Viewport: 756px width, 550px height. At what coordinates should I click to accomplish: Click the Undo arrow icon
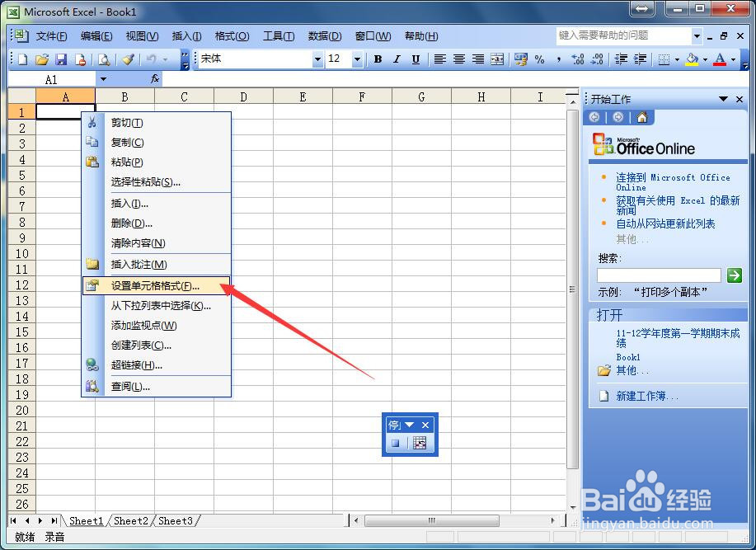pos(152,59)
